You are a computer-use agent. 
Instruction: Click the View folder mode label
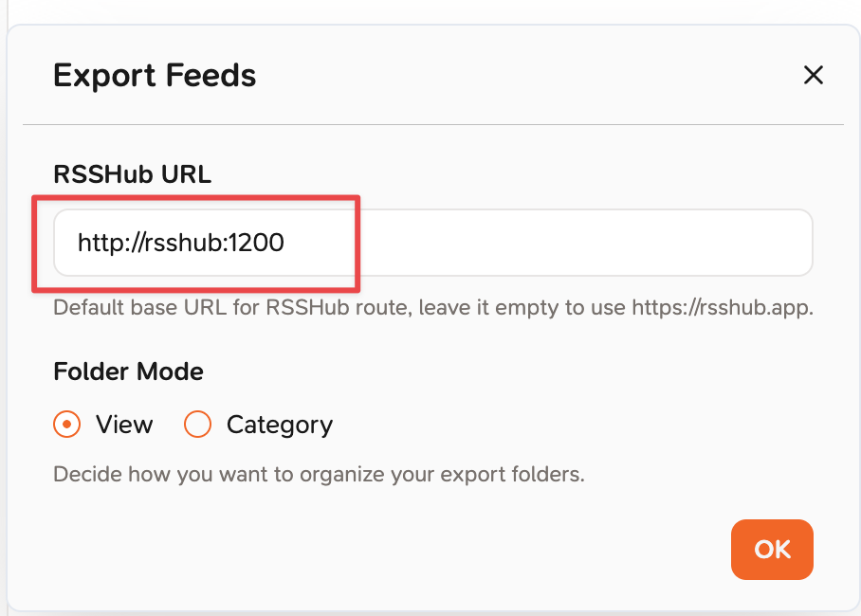click(124, 425)
